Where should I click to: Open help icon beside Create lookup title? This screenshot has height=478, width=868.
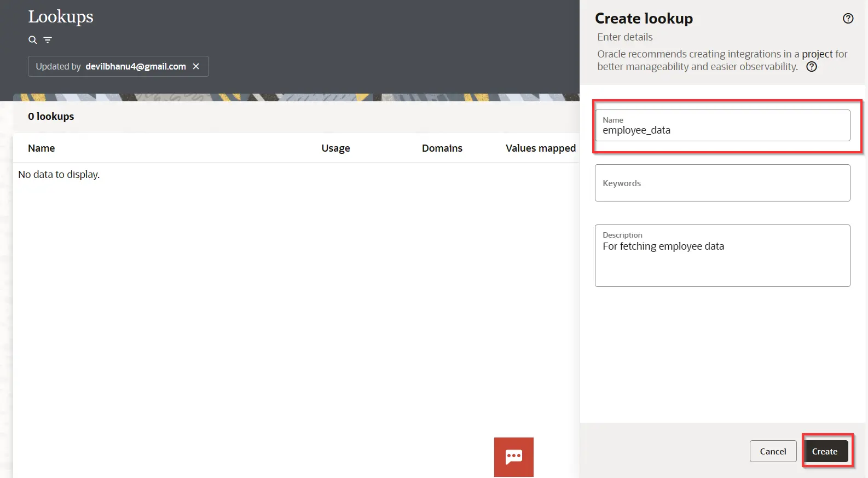point(848,19)
